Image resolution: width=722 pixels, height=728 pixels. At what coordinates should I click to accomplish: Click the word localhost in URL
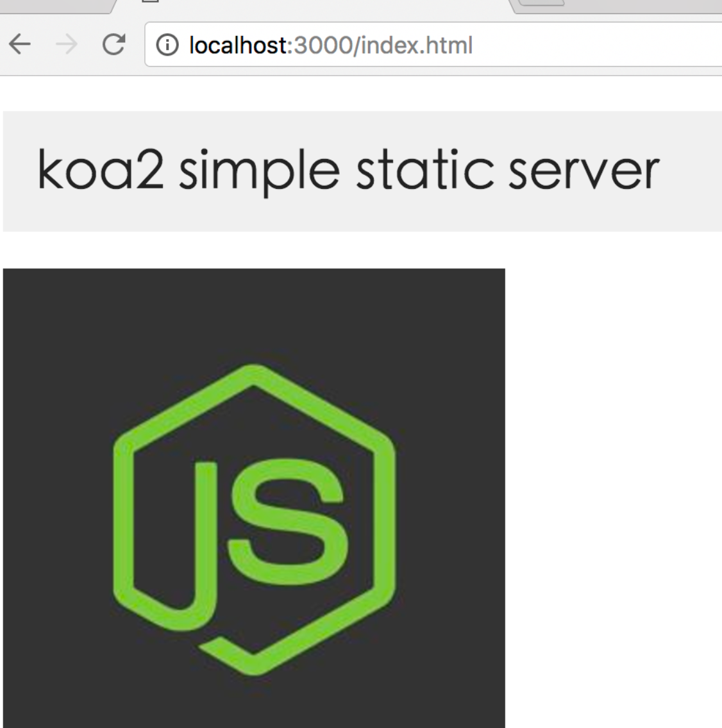[x=239, y=45]
